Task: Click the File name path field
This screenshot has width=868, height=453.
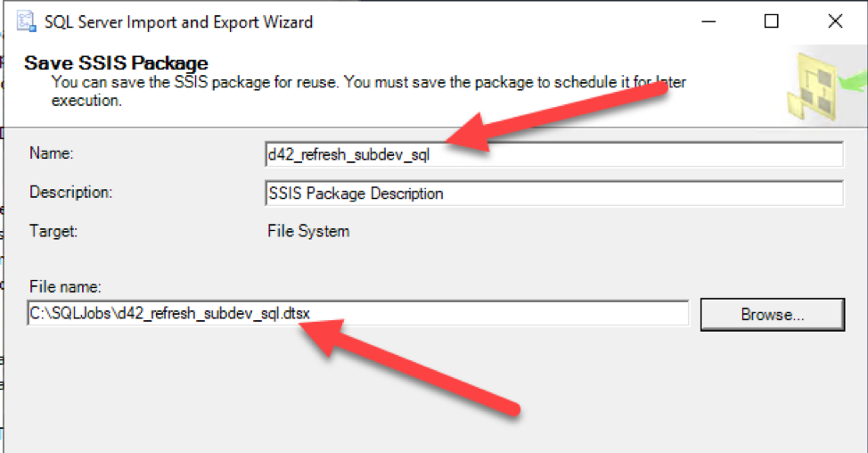Action: pos(499,314)
